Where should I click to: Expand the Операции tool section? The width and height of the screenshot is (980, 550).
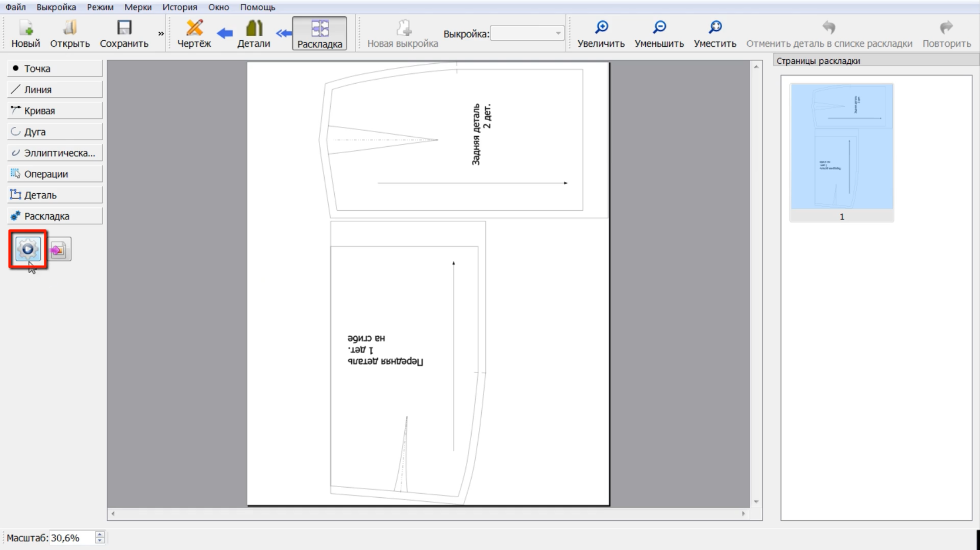point(55,174)
